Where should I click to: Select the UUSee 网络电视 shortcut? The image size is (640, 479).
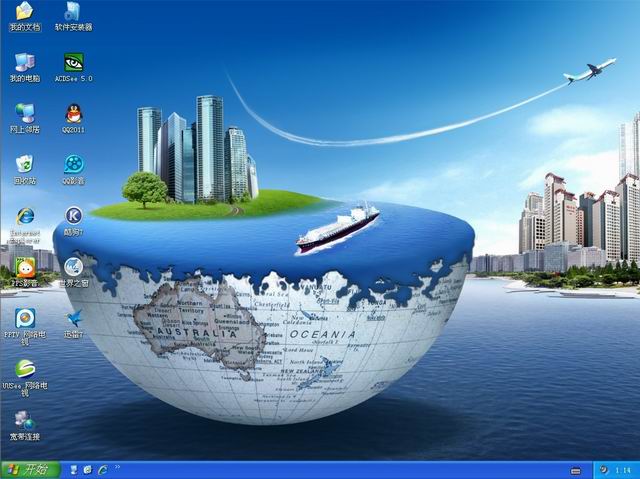pos(25,378)
